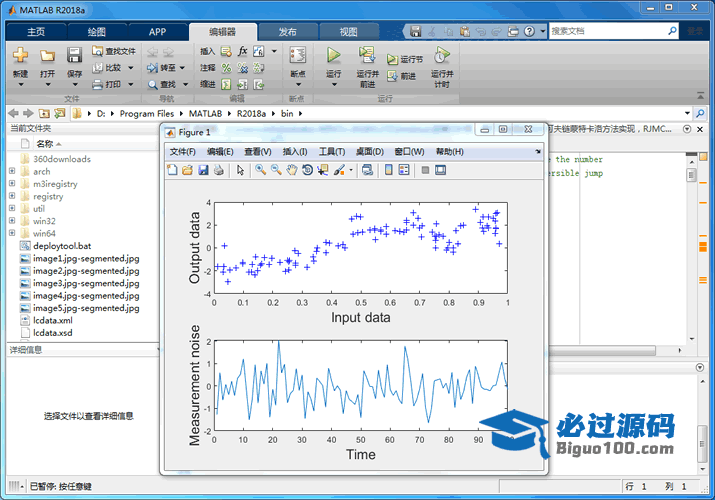
Task: Click the Link Plot icon in Figure
Action: pos(367,170)
